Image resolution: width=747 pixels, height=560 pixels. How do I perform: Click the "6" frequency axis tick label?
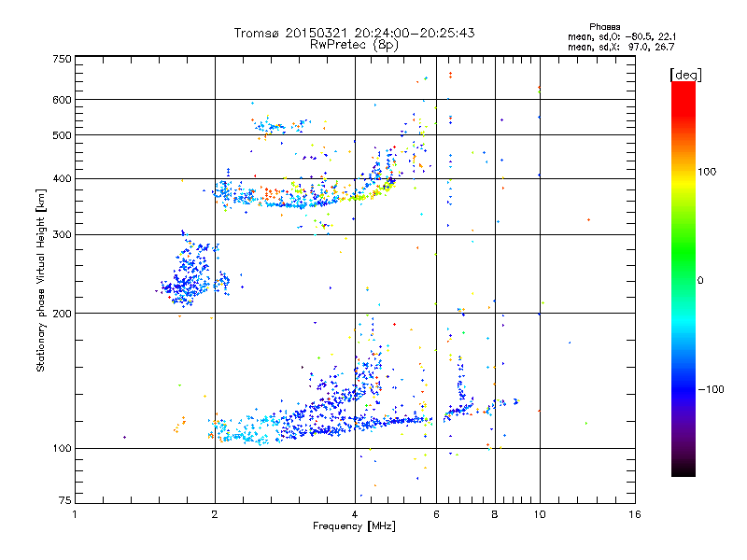click(x=436, y=514)
